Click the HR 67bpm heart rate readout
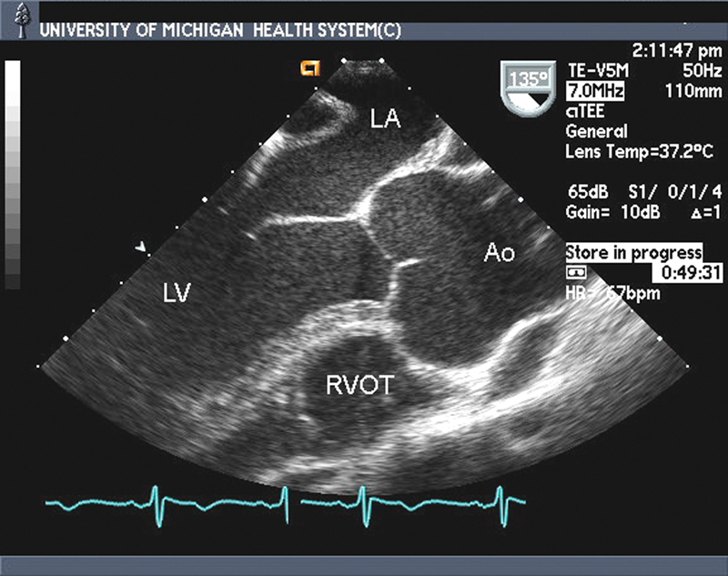This screenshot has height=576, width=728. point(612,293)
